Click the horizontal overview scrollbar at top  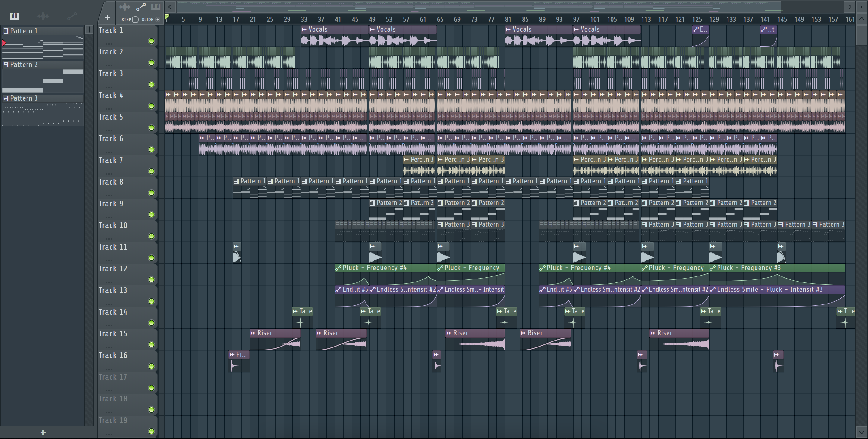[479, 6]
